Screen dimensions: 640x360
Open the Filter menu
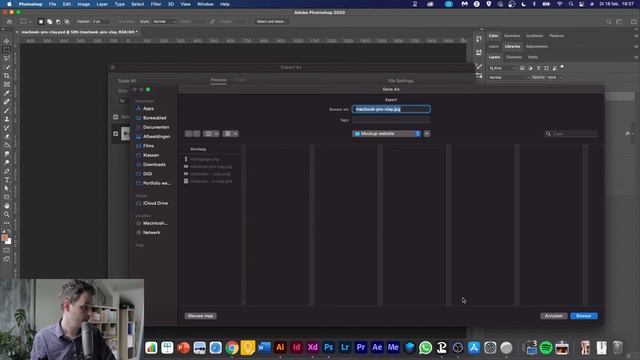pyautogui.click(x=156, y=4)
